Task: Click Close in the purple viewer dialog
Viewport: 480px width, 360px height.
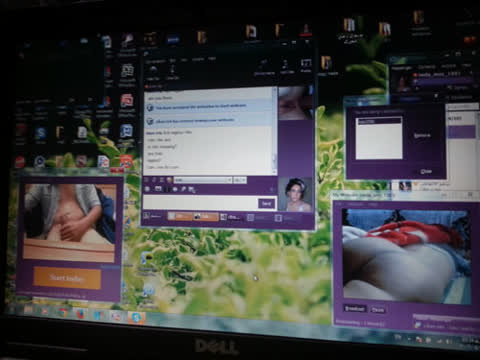Action: [426, 171]
